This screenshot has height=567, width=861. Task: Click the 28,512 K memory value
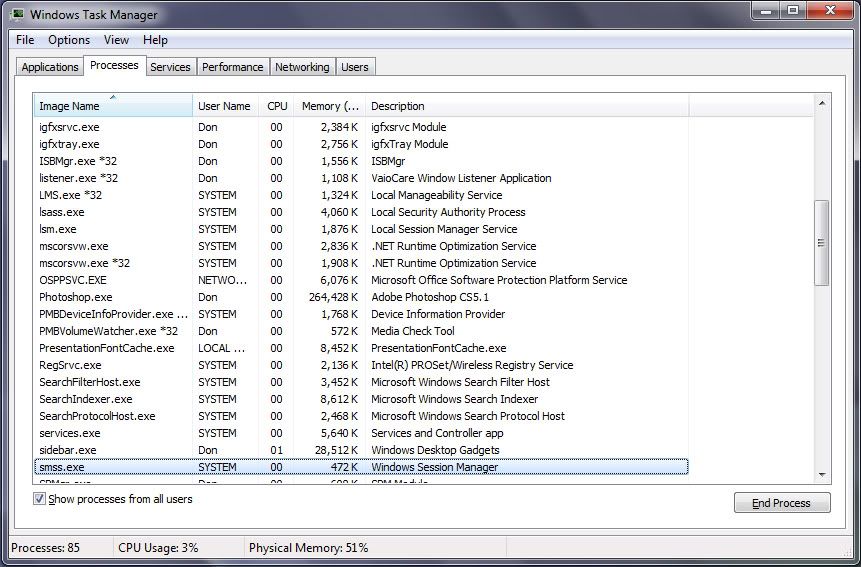[x=337, y=450]
